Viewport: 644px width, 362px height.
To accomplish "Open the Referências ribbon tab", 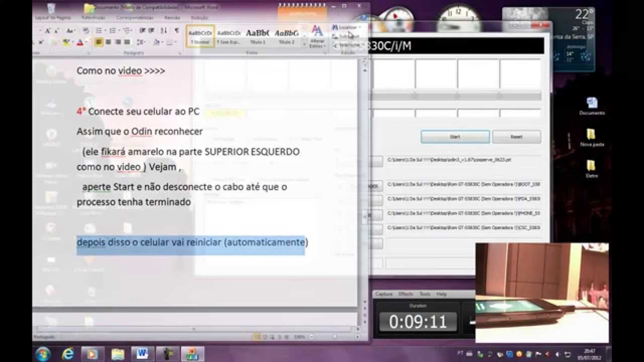I will click(x=93, y=17).
